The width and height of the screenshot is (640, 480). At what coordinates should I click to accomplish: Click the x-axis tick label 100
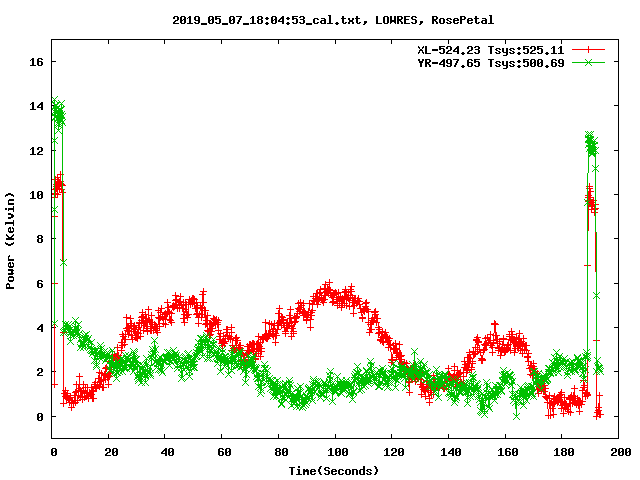[338, 452]
